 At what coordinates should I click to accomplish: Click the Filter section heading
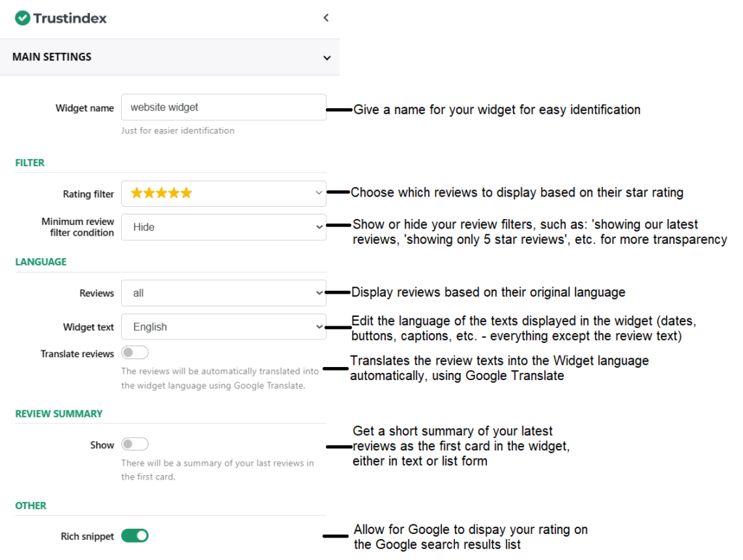point(30,162)
